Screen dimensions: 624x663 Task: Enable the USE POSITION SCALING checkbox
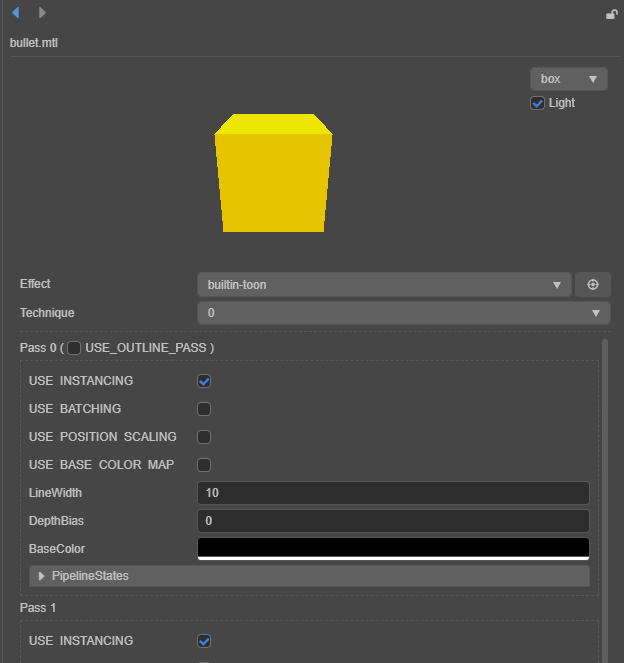pyautogui.click(x=204, y=437)
